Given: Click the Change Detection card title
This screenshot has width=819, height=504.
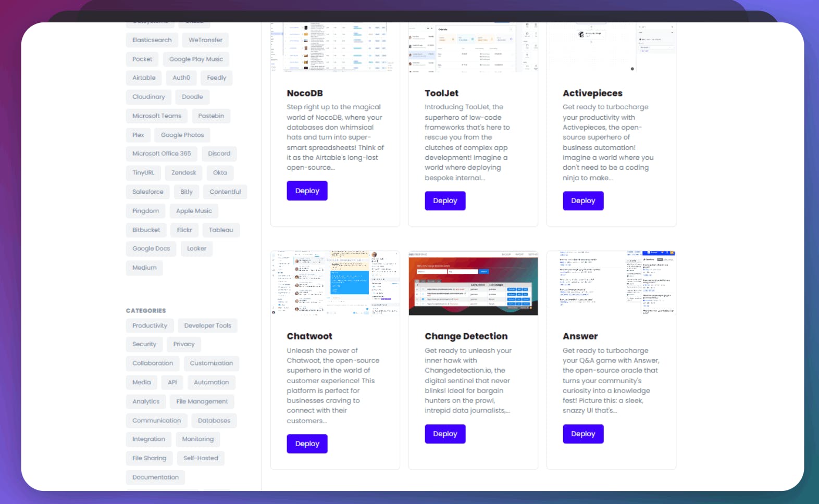Looking at the screenshot, I should [x=466, y=336].
